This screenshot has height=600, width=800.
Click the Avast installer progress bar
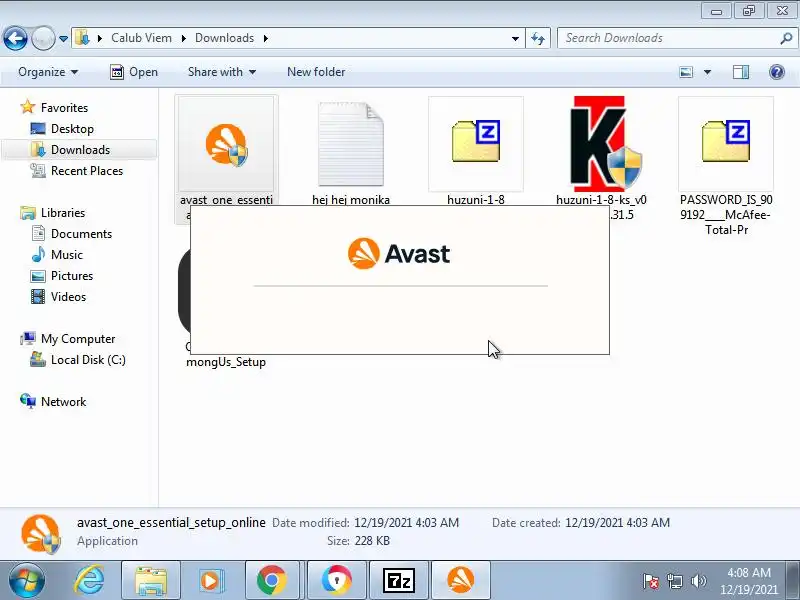click(401, 286)
